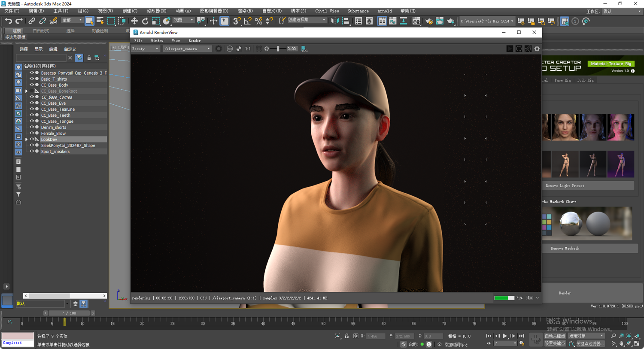Click the refresh render icon in RenderView
Image resolution: width=644 pixels, height=349 pixels.
coord(519,49)
